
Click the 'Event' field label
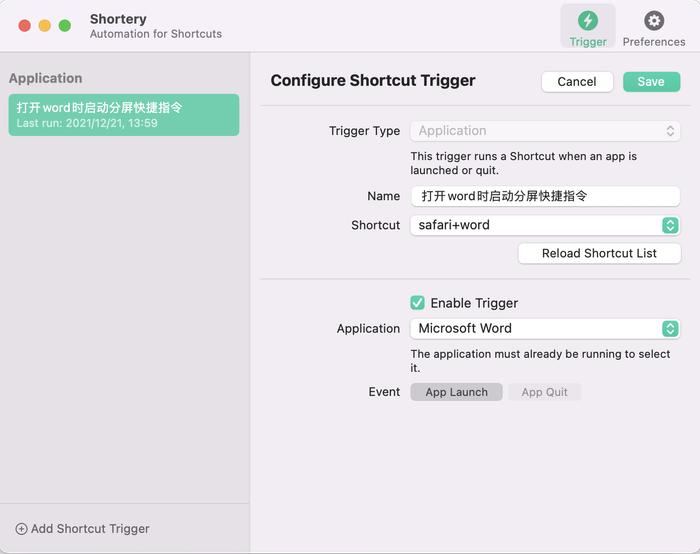tap(384, 392)
